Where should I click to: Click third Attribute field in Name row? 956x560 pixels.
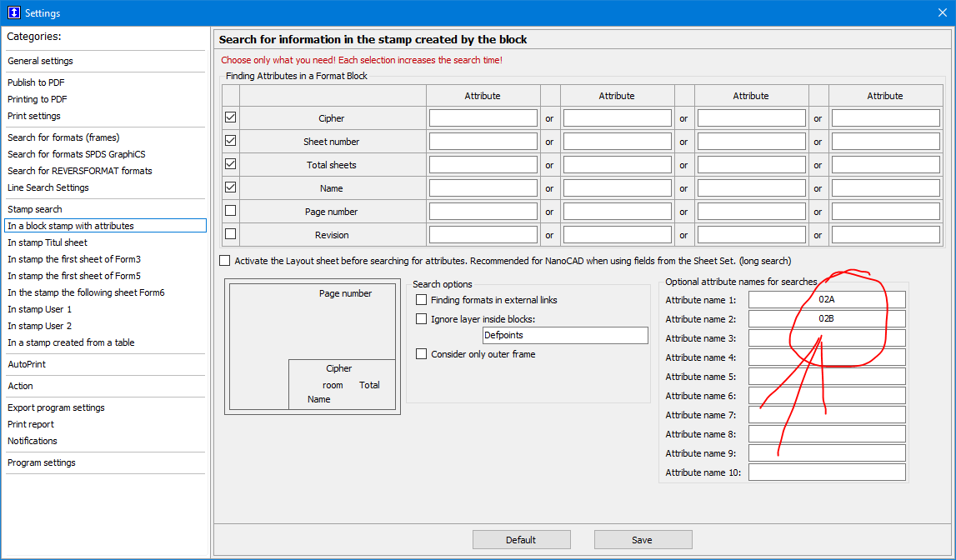(751, 188)
